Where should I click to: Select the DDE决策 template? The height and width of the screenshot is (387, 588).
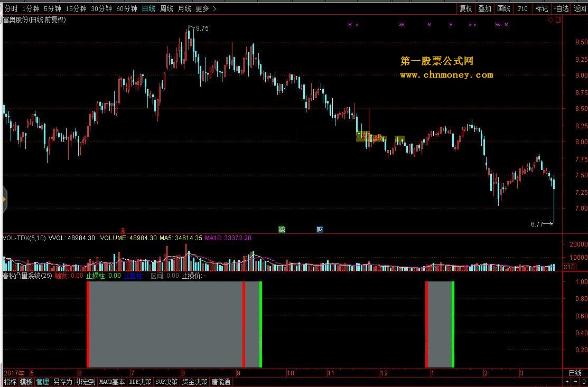[140, 382]
